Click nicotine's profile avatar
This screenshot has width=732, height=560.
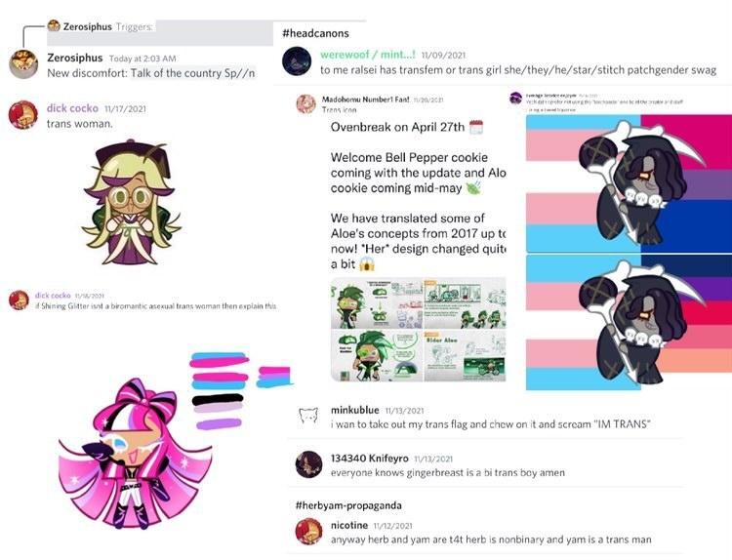pyautogui.click(x=309, y=532)
